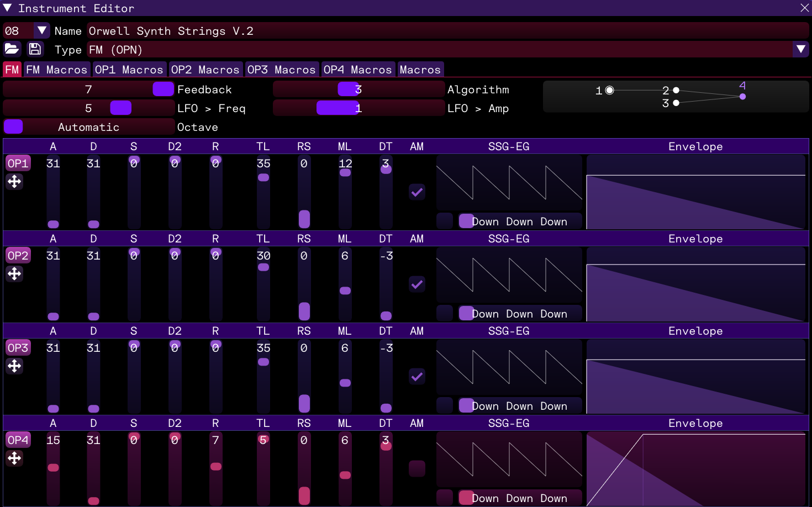Open instrument file with folder icon
Image resolution: width=812 pixels, height=507 pixels.
pyautogui.click(x=12, y=49)
